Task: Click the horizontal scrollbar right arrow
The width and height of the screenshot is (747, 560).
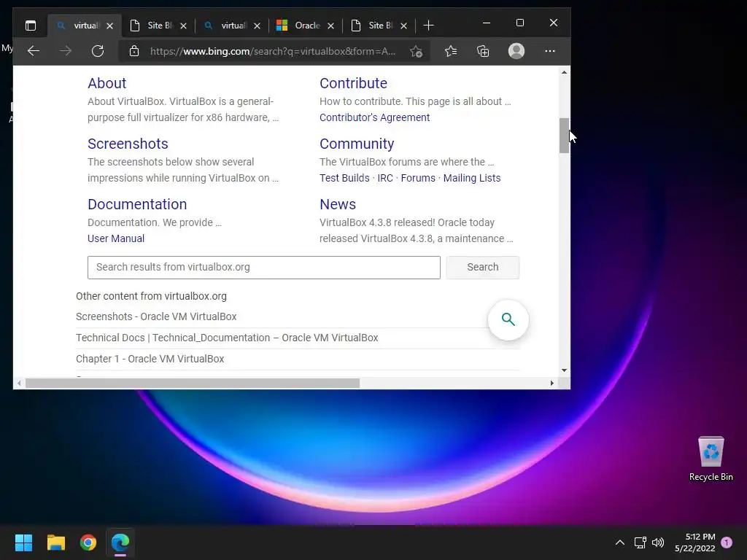Action: coord(551,384)
